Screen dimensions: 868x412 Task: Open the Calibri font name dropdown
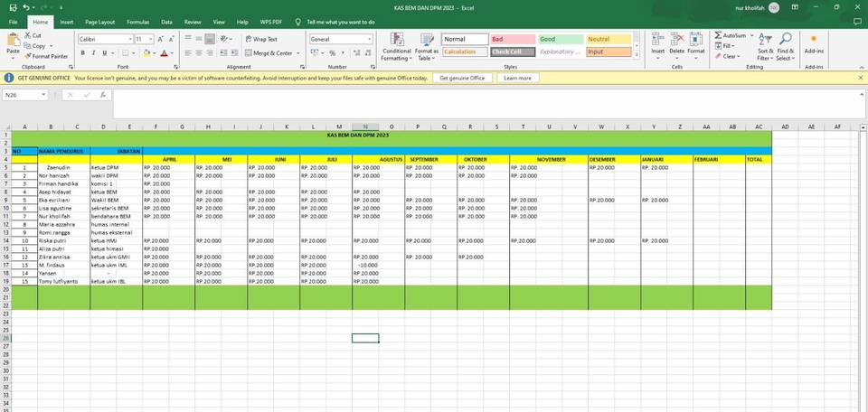130,39
